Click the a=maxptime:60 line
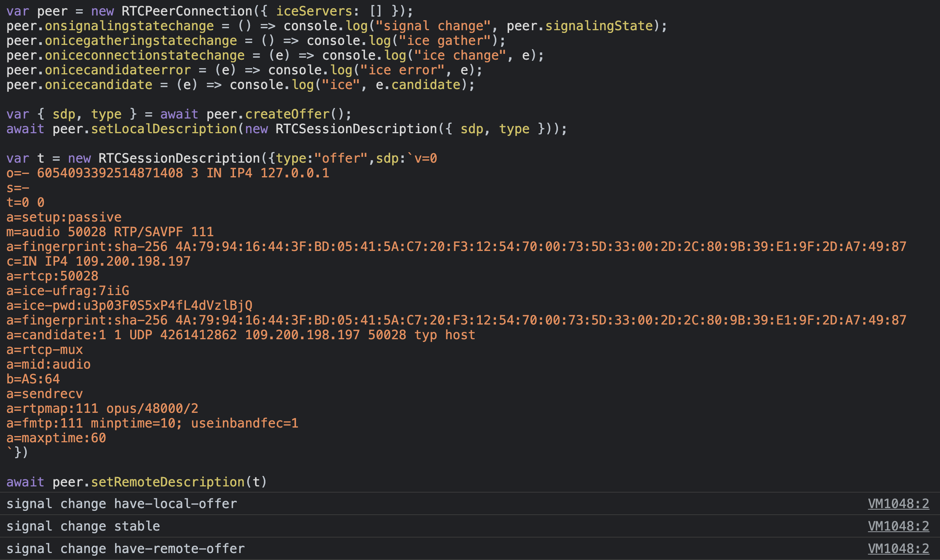 coord(56,438)
